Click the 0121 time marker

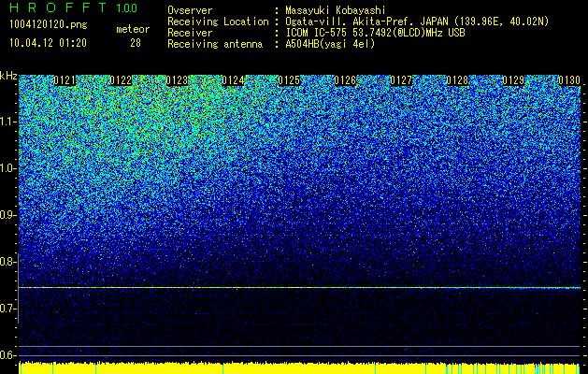point(65,80)
